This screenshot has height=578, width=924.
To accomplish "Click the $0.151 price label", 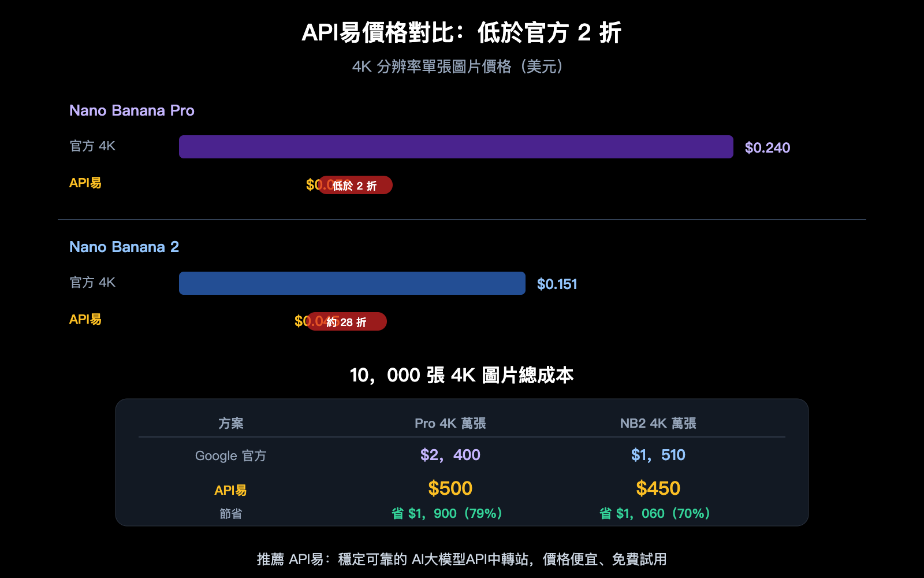I will coord(556,284).
